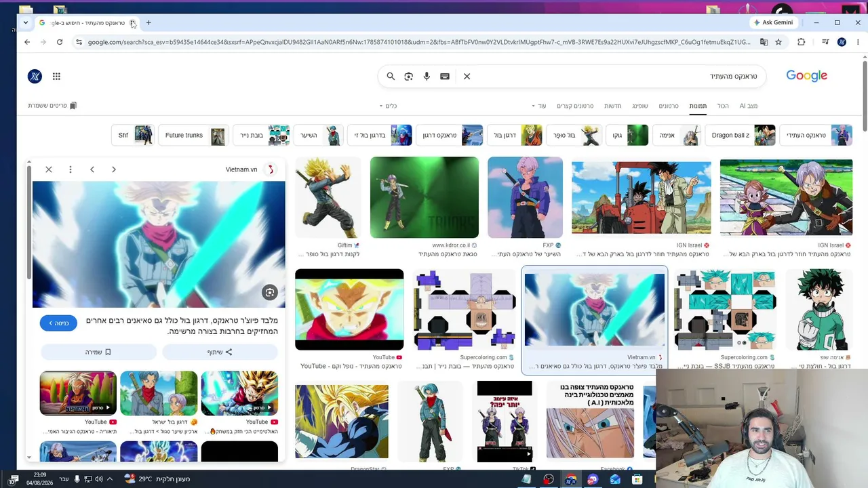This screenshot has width=868, height=488.
Task: Open the Vietnam.vn source link in the preview
Action: [x=250, y=169]
